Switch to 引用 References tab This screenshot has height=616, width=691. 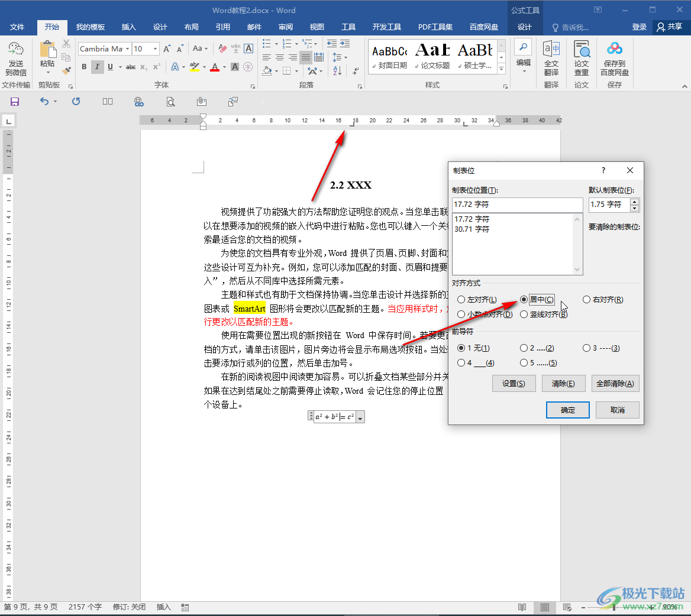point(222,27)
